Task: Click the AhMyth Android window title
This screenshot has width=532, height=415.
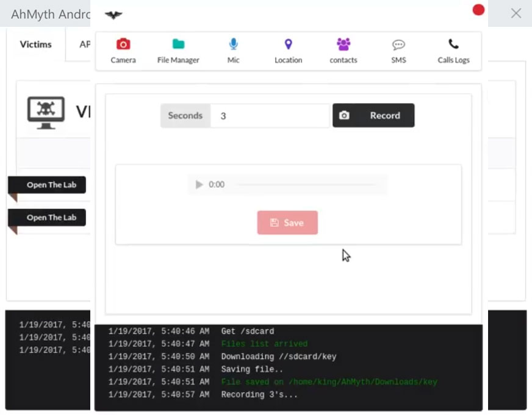Action: [x=51, y=14]
